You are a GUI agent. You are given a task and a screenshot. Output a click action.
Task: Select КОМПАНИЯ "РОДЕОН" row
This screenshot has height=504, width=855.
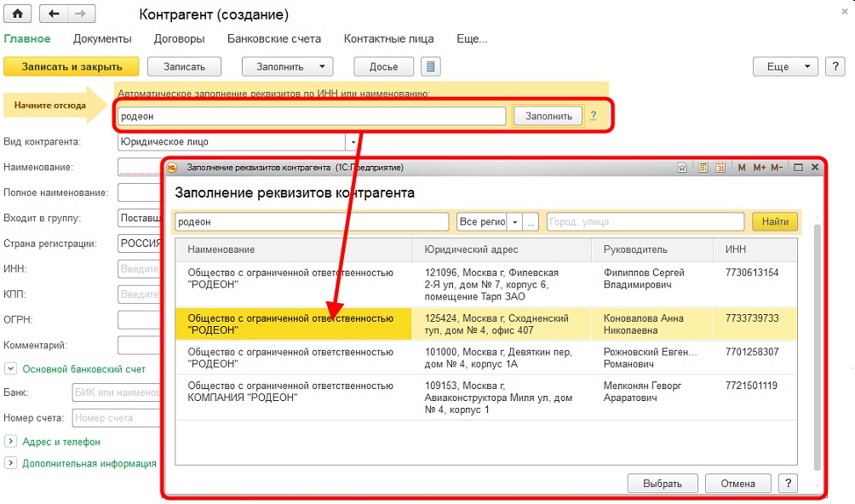pos(486,398)
